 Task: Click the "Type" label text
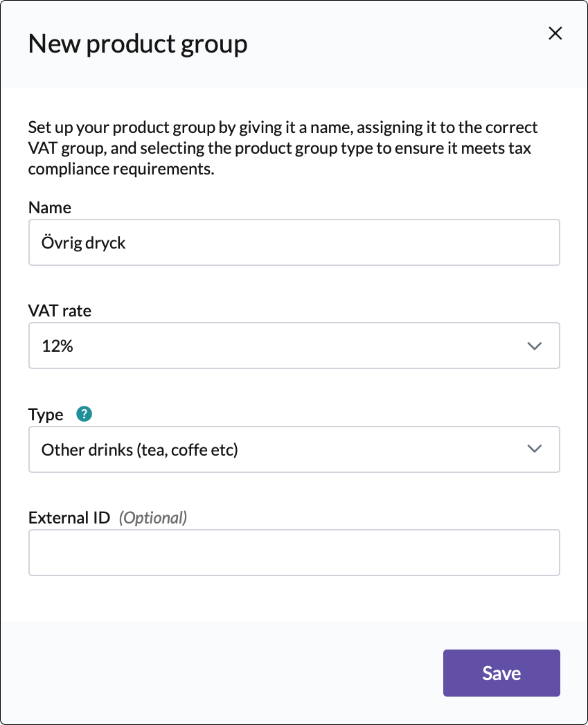pyautogui.click(x=46, y=414)
